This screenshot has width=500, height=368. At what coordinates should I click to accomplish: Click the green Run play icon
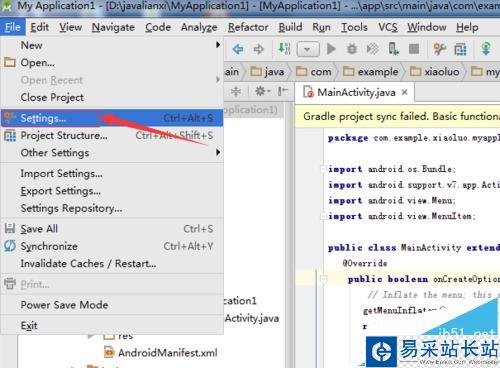pos(331,49)
